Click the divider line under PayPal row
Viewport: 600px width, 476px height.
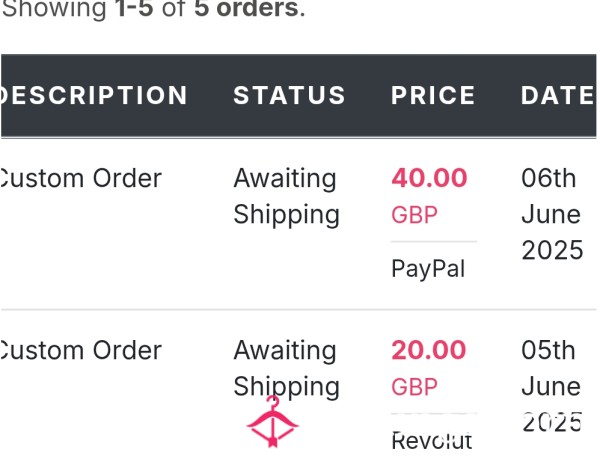[x=298, y=309]
